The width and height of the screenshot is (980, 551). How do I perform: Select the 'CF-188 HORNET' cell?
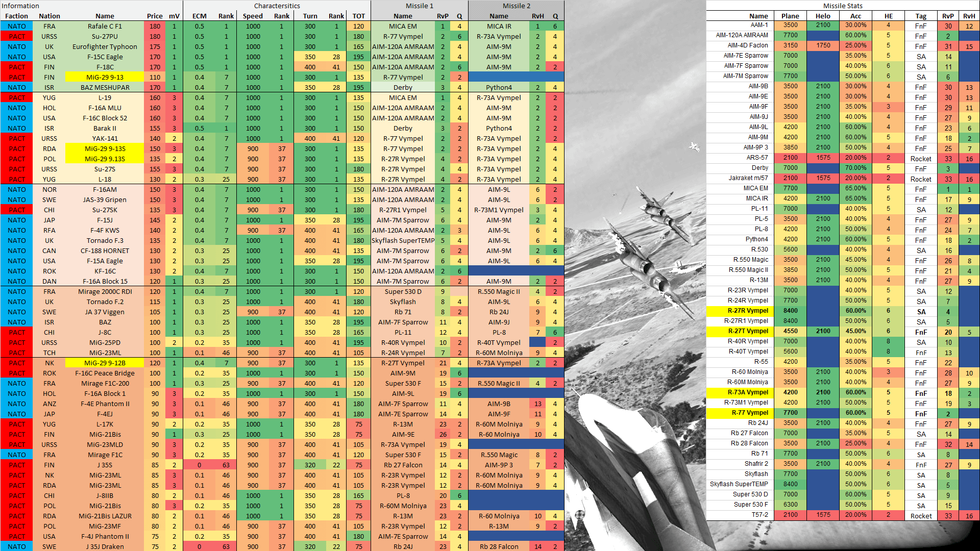(x=105, y=251)
